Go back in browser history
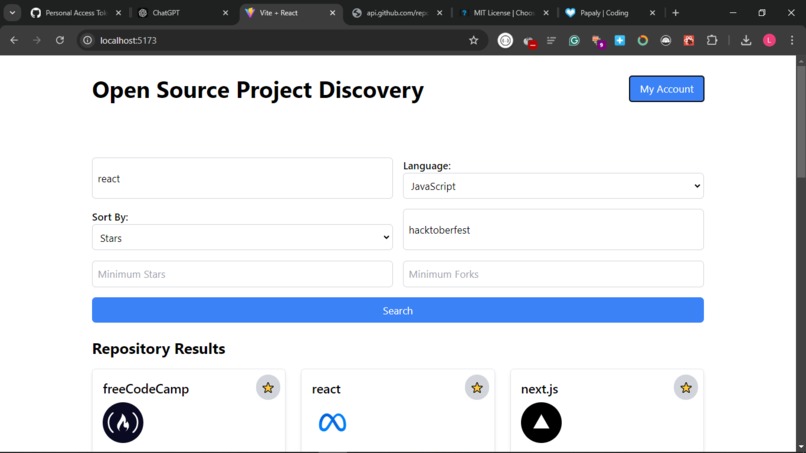 coord(14,40)
